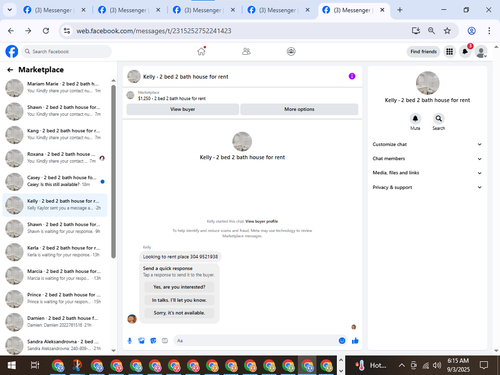Expand Privacy & support section
500x375 pixels.
coord(427,187)
